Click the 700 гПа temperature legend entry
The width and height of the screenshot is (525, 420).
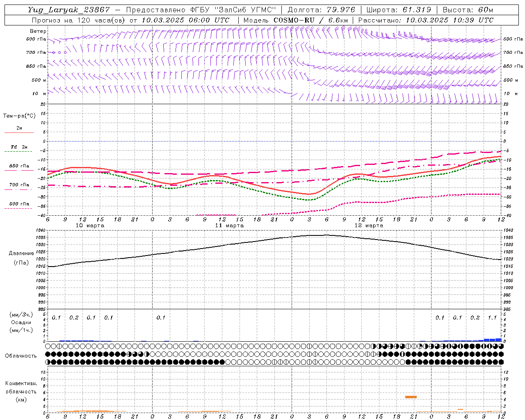tap(19, 185)
